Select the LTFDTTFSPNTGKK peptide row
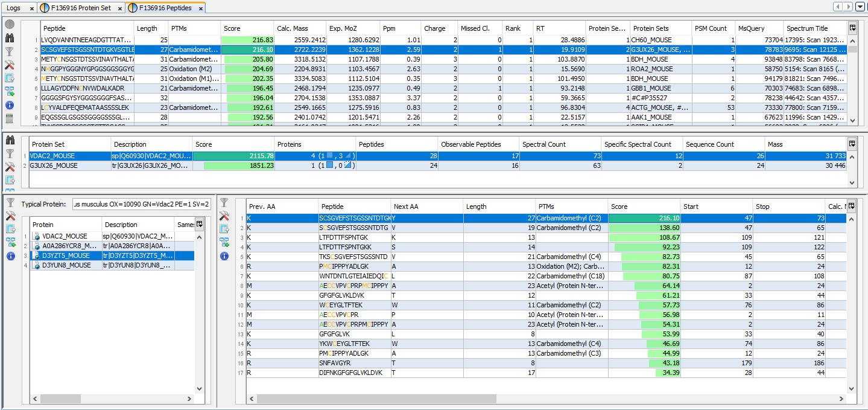The image size is (868, 410). click(546, 247)
